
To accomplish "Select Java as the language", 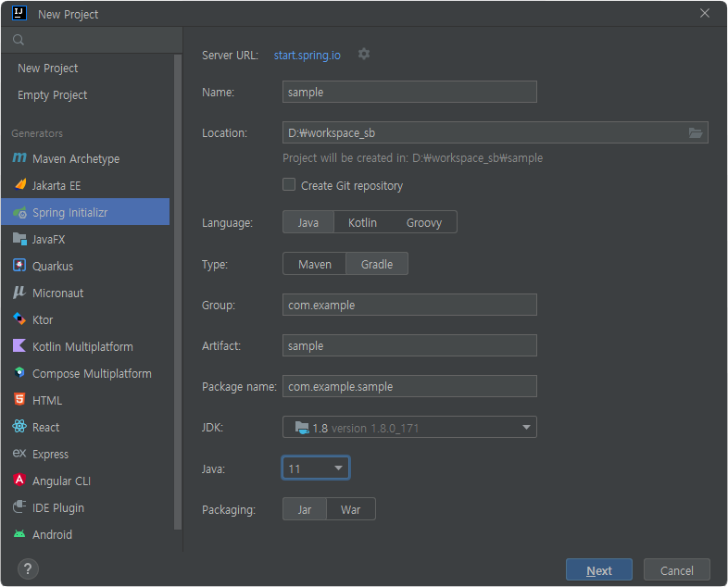I will pos(308,223).
